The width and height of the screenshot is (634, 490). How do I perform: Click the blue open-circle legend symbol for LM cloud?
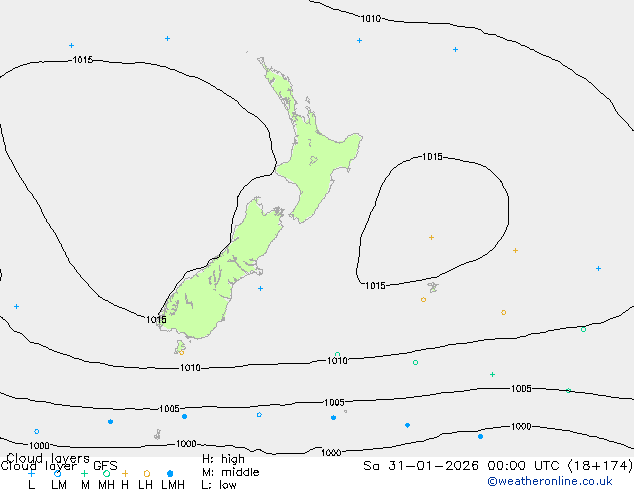(x=57, y=473)
